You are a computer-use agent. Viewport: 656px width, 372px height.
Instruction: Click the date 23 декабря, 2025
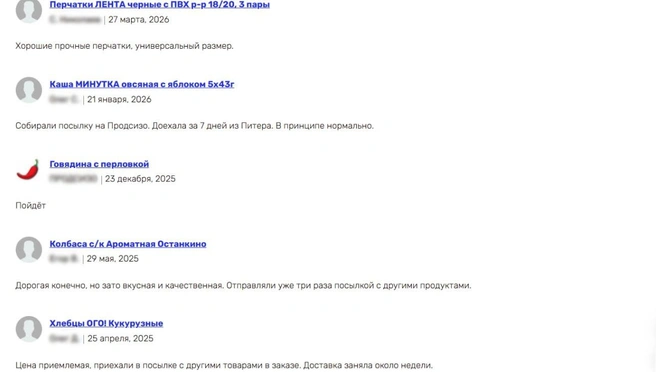point(140,179)
